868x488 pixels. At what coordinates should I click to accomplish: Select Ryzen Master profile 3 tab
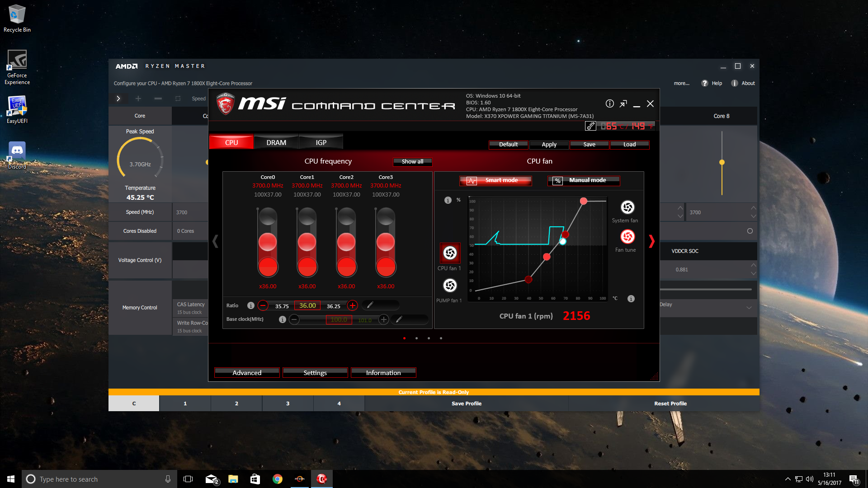pos(288,404)
